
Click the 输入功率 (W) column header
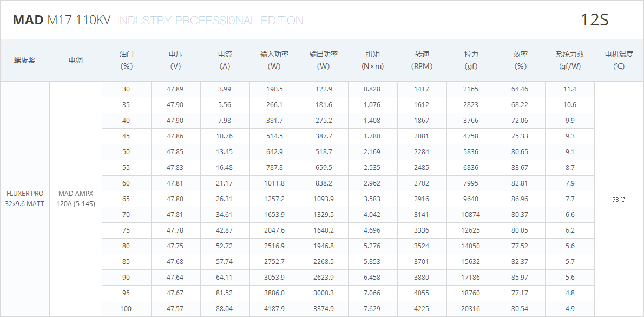[274, 61]
